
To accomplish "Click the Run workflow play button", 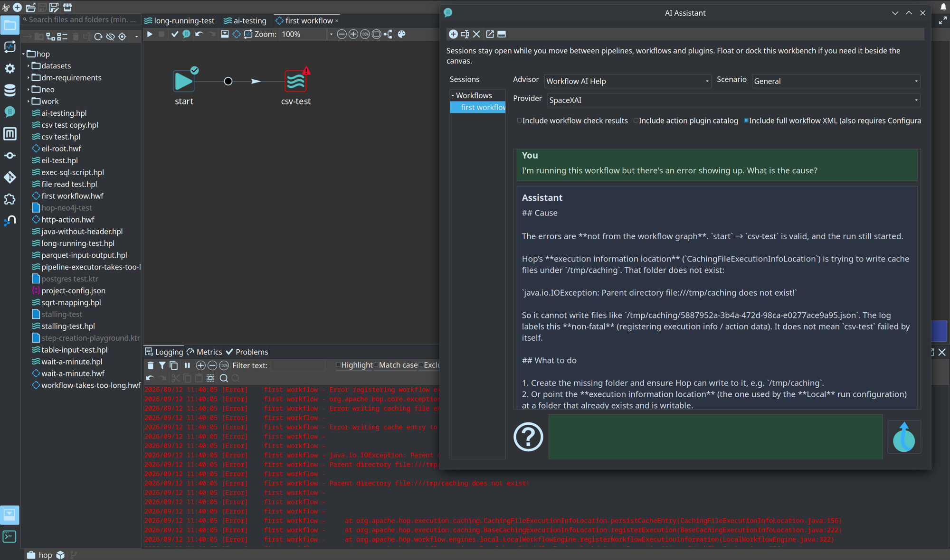I will [x=149, y=34].
